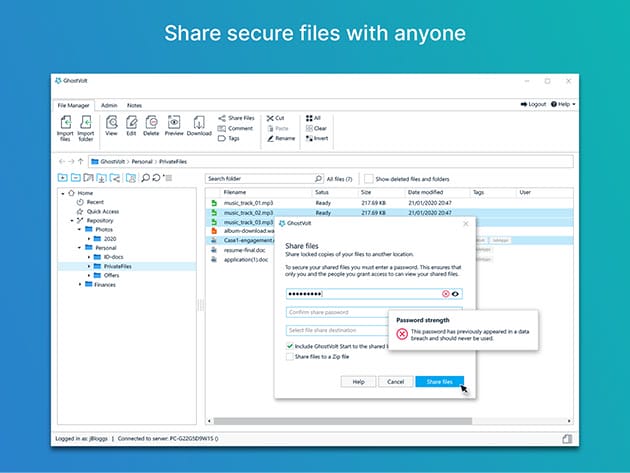
Task: Switch to the Admin tab
Action: (109, 104)
